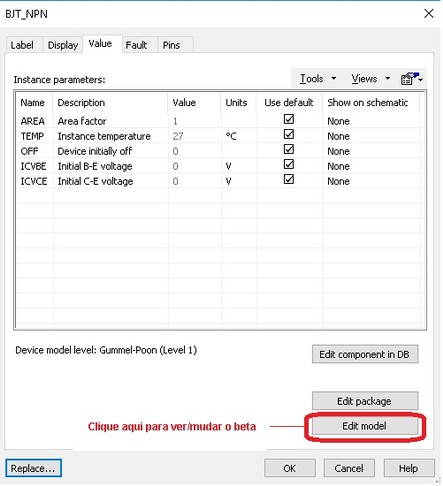Viewport: 443px width, 486px height.
Task: Toggle Use default for TEMP row
Action: (289, 134)
